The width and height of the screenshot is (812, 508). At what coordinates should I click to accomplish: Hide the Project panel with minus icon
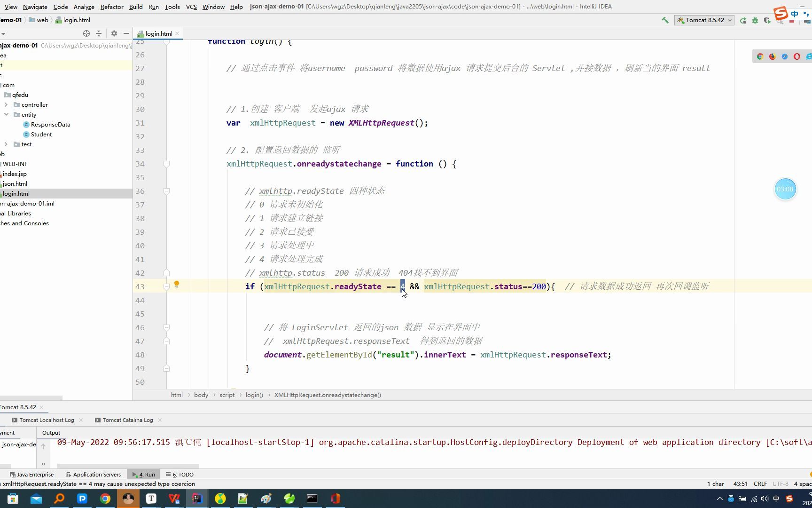[x=126, y=33]
